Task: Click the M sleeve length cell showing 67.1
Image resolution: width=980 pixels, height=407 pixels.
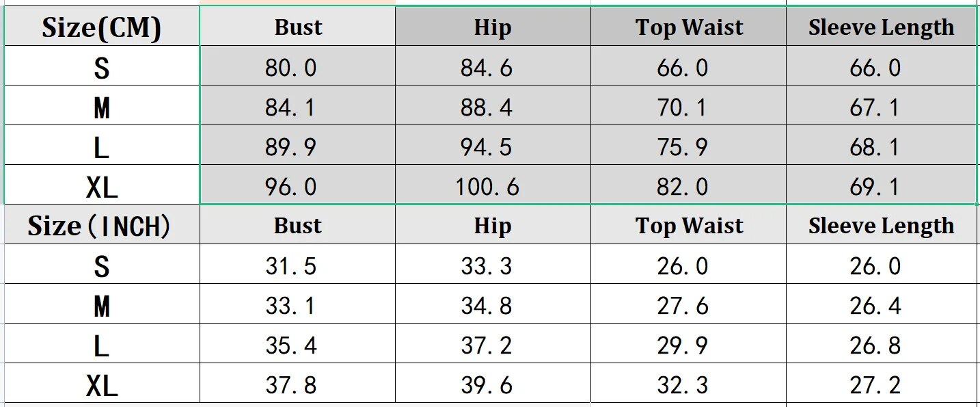Action: [x=875, y=107]
